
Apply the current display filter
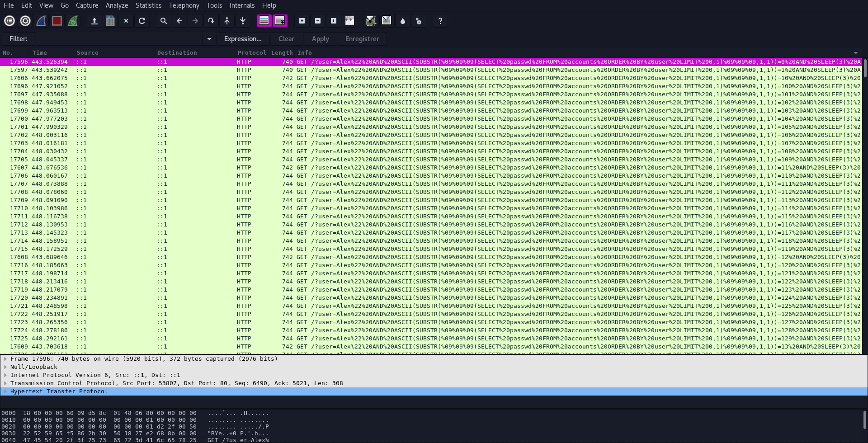320,39
